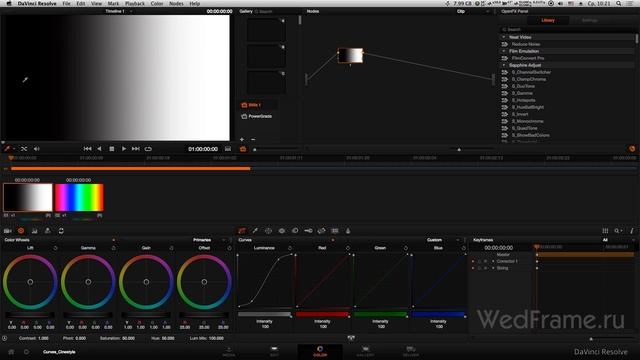This screenshot has height=360, width=640.
Task: Open the grid view icon above Keyframes
Action: click(605, 231)
